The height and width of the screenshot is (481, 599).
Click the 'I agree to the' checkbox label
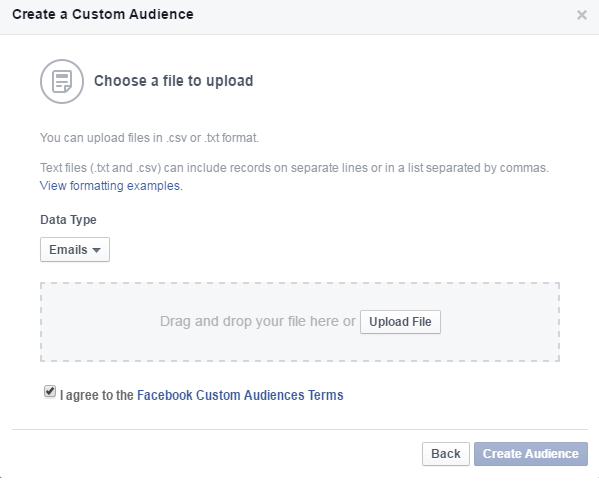tap(97, 395)
